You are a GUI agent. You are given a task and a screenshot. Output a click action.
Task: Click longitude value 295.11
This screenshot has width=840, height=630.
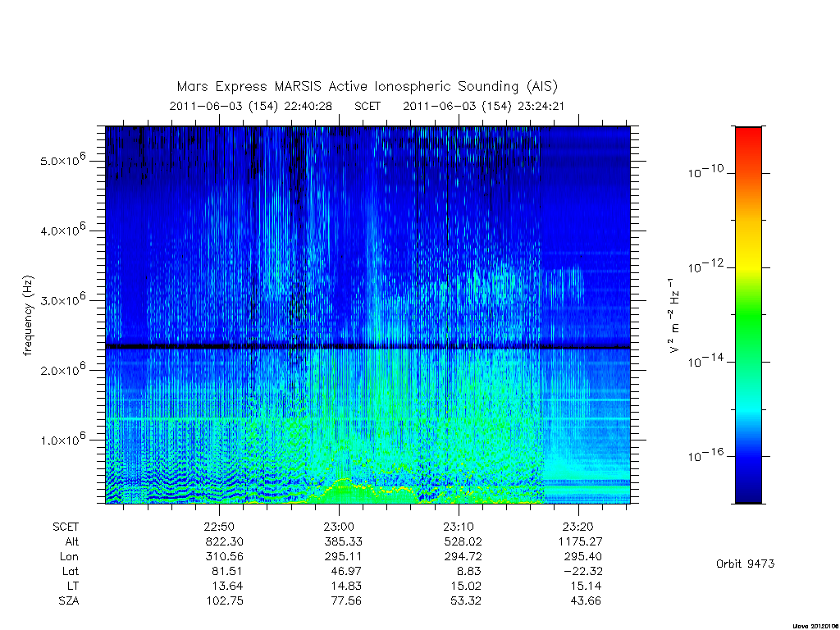[344, 557]
